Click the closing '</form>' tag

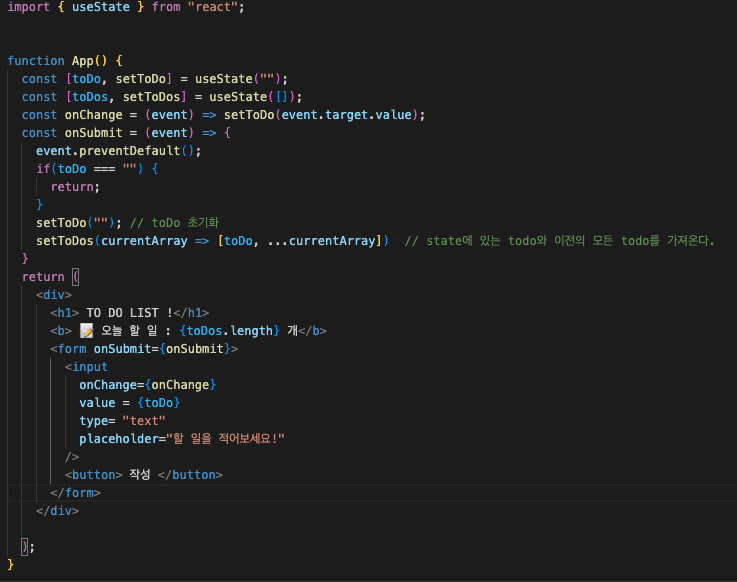76,493
